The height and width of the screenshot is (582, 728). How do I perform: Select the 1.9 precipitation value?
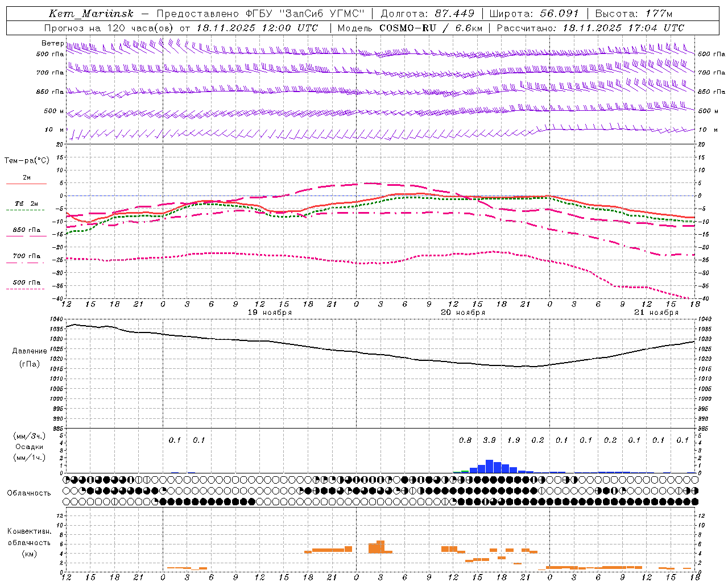(x=514, y=440)
